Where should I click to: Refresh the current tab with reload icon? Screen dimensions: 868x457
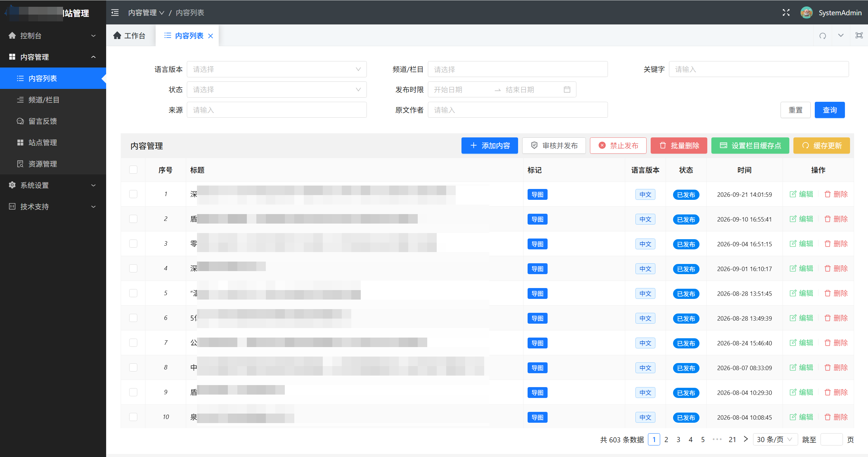(x=823, y=36)
